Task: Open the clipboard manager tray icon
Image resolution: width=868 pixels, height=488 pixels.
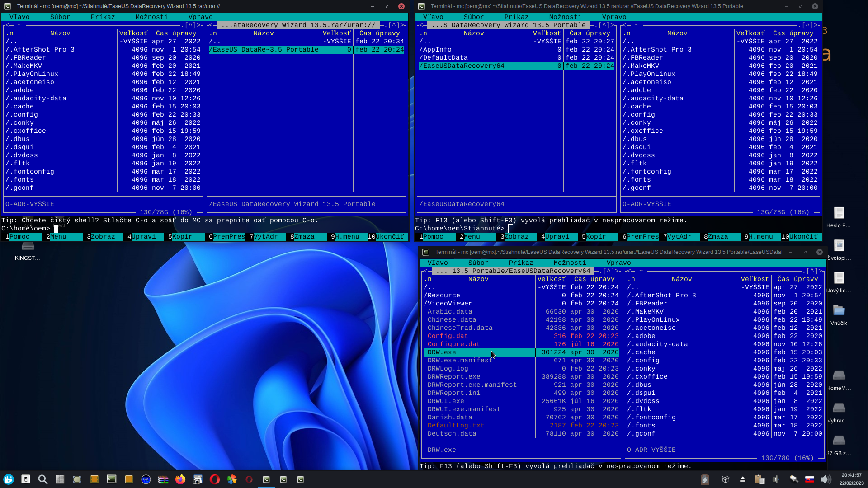Action: click(759, 479)
